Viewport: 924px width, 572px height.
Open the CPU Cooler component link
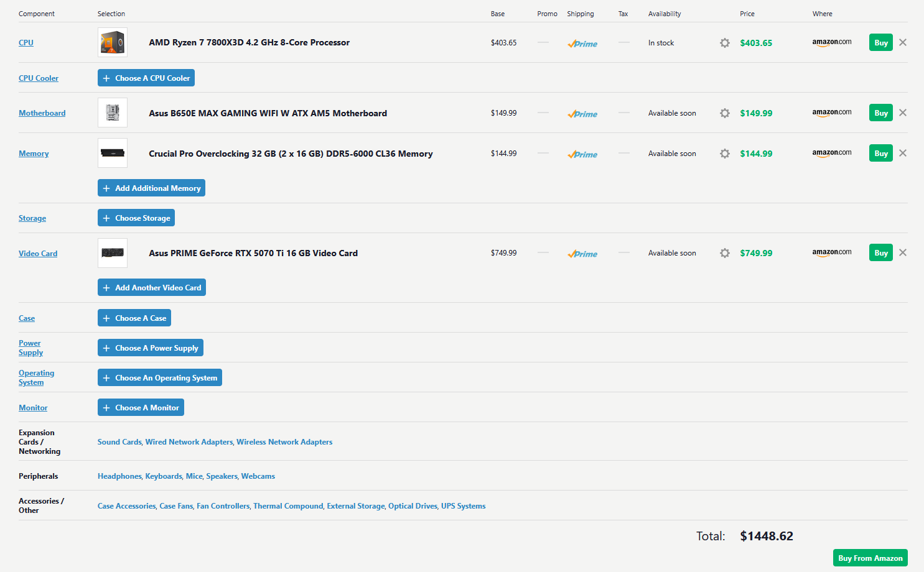click(x=39, y=78)
